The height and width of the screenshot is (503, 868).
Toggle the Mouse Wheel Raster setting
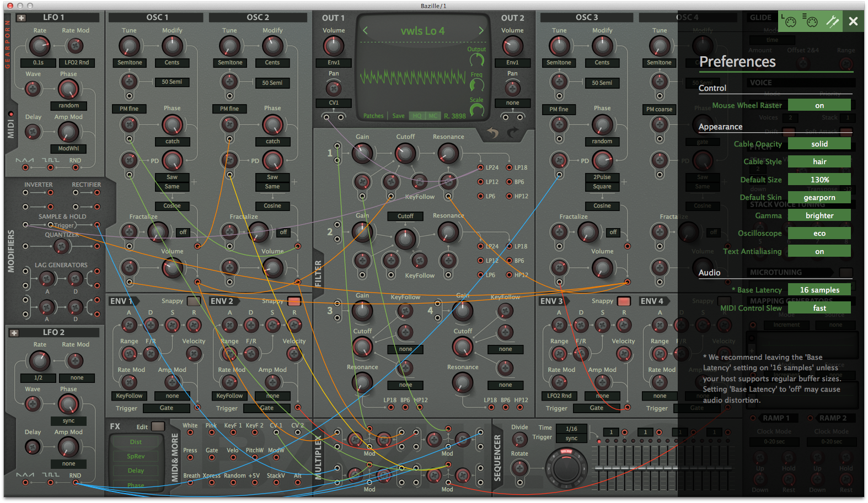pyautogui.click(x=819, y=105)
